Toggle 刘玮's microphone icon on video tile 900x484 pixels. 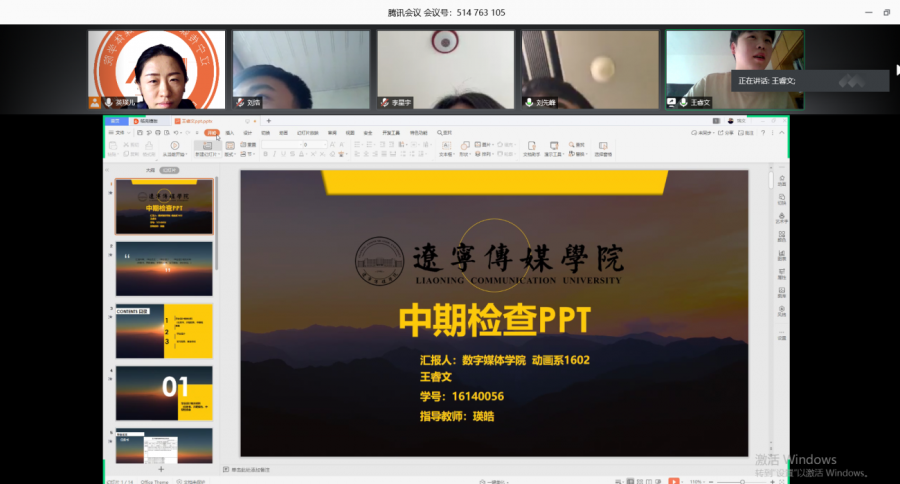click(x=240, y=102)
